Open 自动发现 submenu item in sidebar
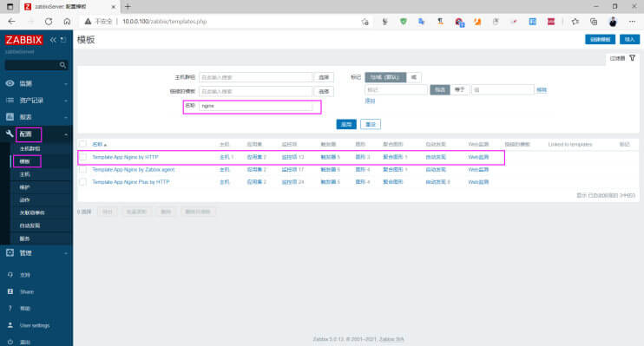644x346 pixels. 30,225
